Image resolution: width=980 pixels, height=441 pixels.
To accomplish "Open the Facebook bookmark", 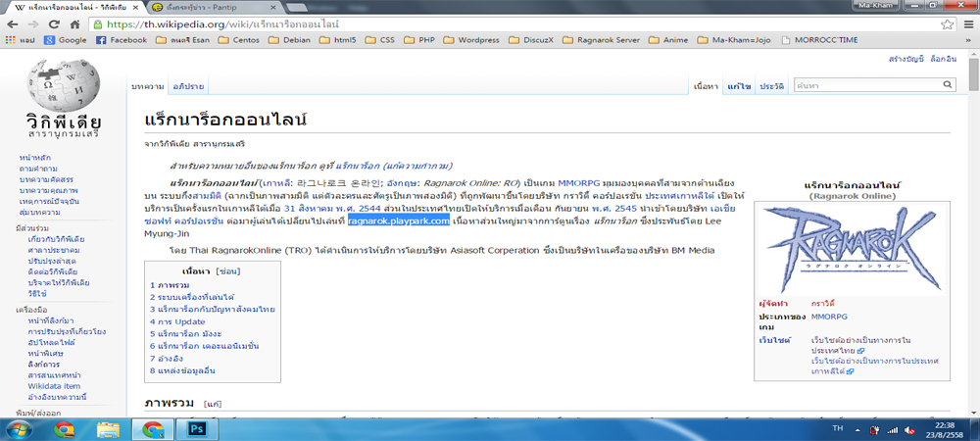I will pyautogui.click(x=122, y=40).
